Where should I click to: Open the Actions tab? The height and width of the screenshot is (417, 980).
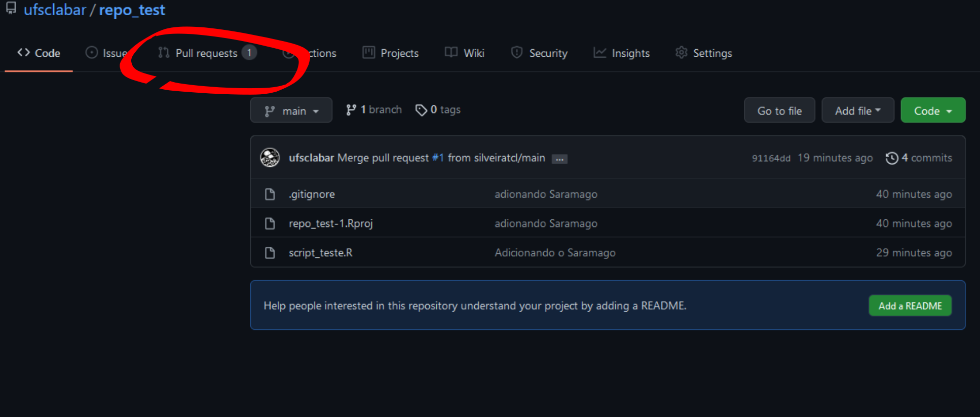pyautogui.click(x=310, y=53)
